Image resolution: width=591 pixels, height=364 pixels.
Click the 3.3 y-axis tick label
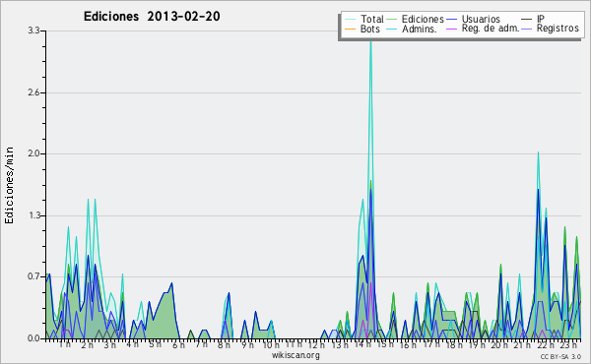[33, 30]
